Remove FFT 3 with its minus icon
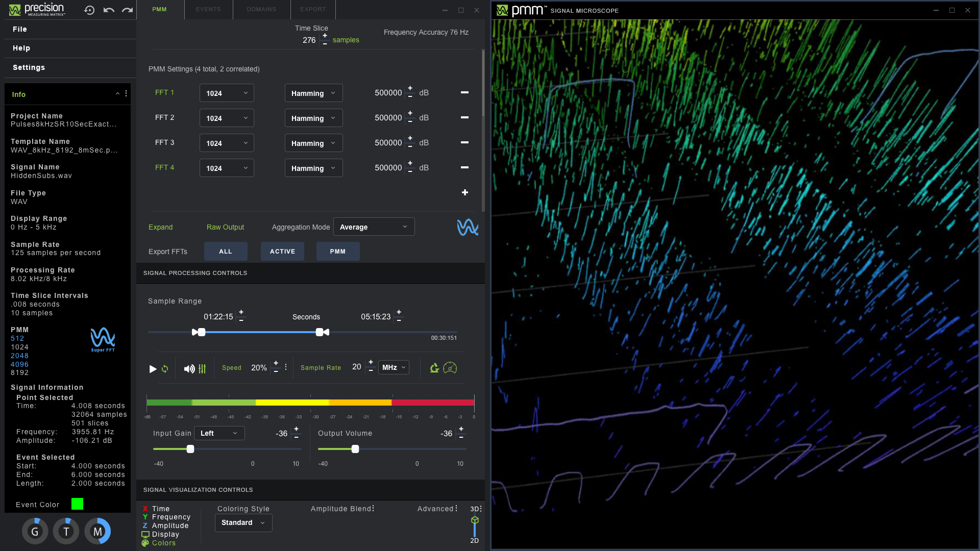This screenshot has width=980, height=551. [464, 142]
